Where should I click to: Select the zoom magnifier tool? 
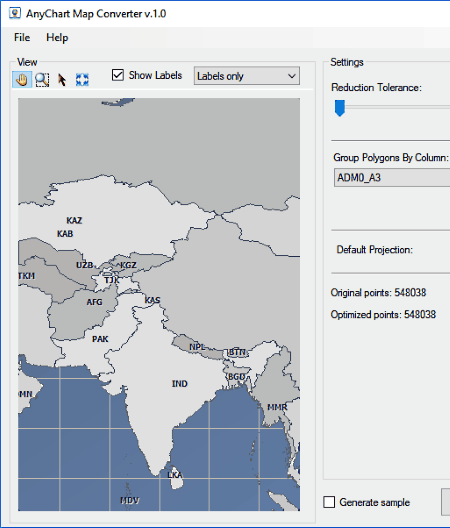pos(42,80)
